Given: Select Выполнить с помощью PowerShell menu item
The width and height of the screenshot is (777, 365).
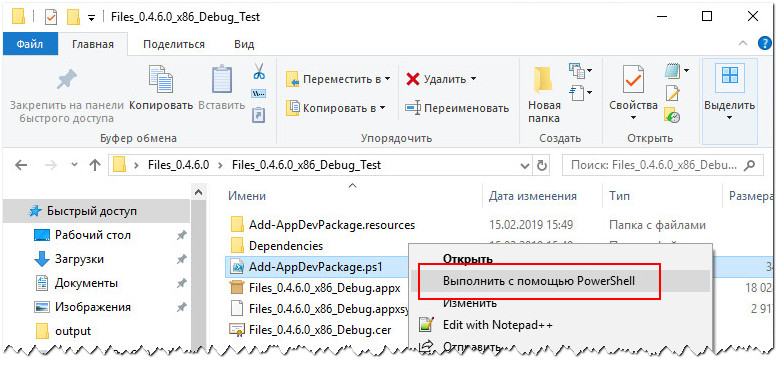Looking at the screenshot, I should (x=539, y=281).
